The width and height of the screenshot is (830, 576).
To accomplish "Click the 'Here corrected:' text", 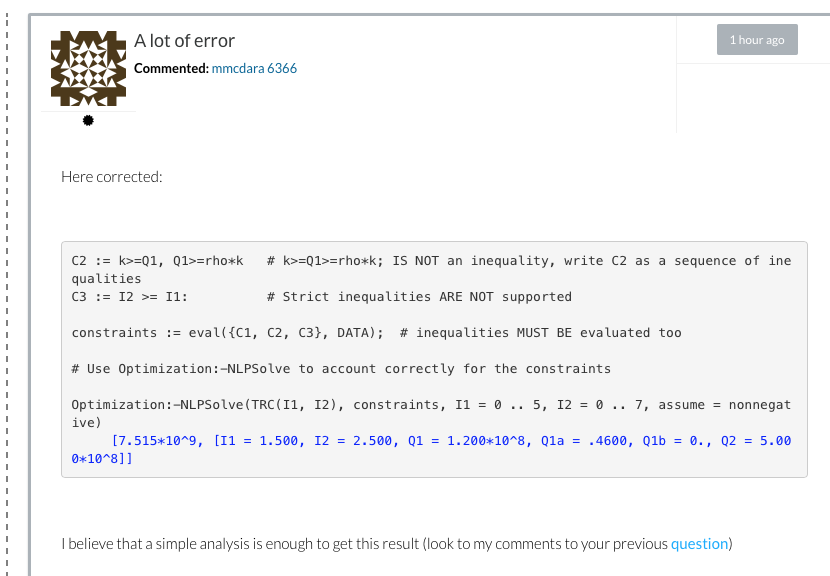I will point(112,177).
